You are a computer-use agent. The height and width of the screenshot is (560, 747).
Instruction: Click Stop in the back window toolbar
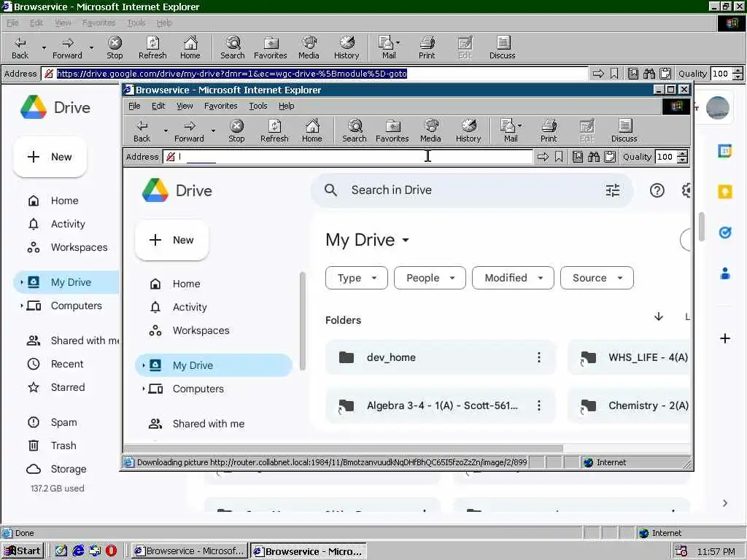(115, 47)
